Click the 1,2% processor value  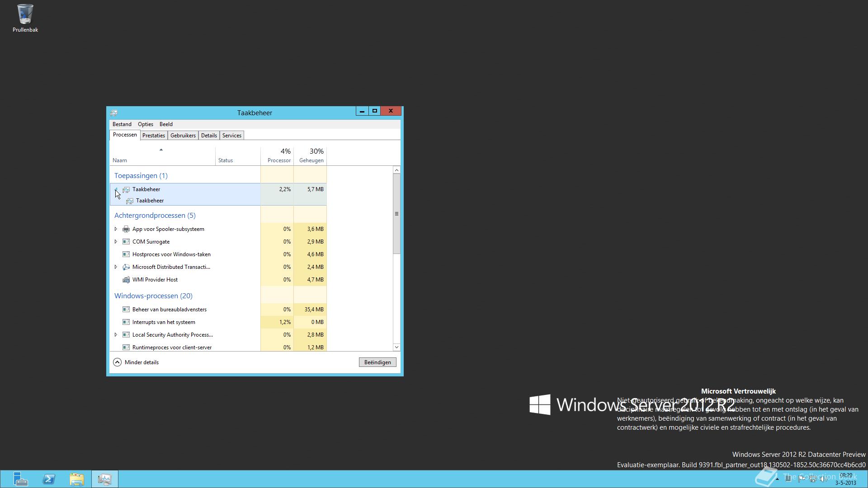pyautogui.click(x=285, y=322)
